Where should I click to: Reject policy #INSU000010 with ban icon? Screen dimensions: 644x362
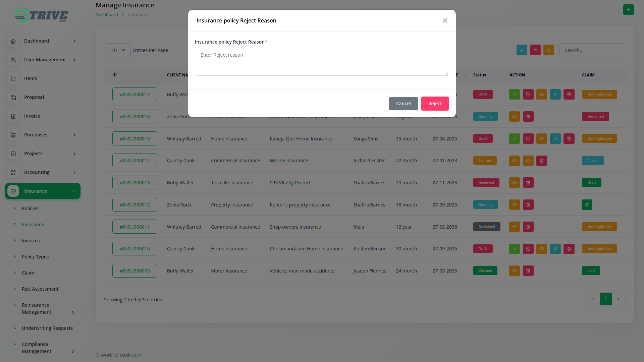(x=528, y=249)
